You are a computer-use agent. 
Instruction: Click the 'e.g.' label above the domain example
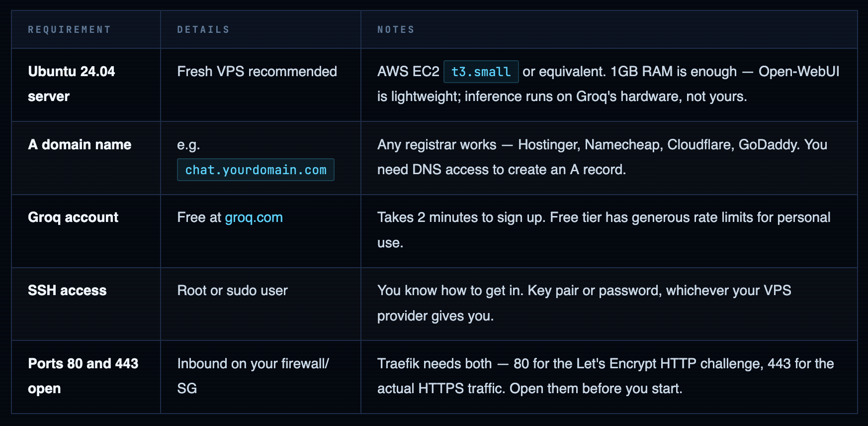pyautogui.click(x=188, y=145)
